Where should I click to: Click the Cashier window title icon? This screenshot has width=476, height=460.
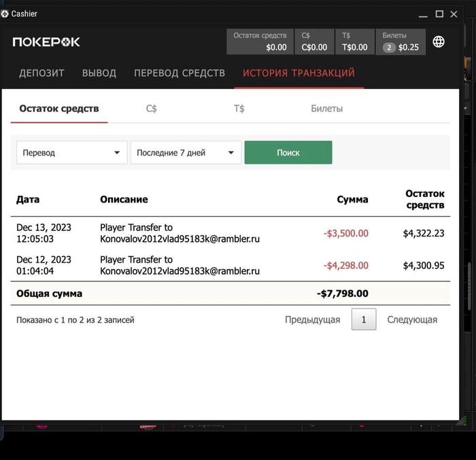click(x=5, y=14)
